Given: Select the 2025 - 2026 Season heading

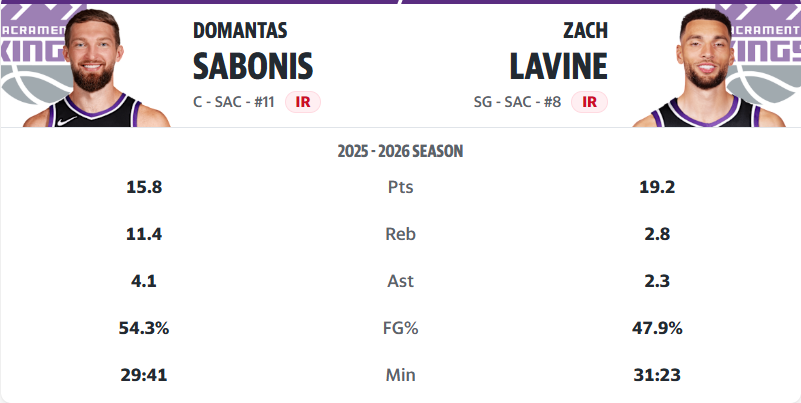Looking at the screenshot, I should click(x=400, y=152).
